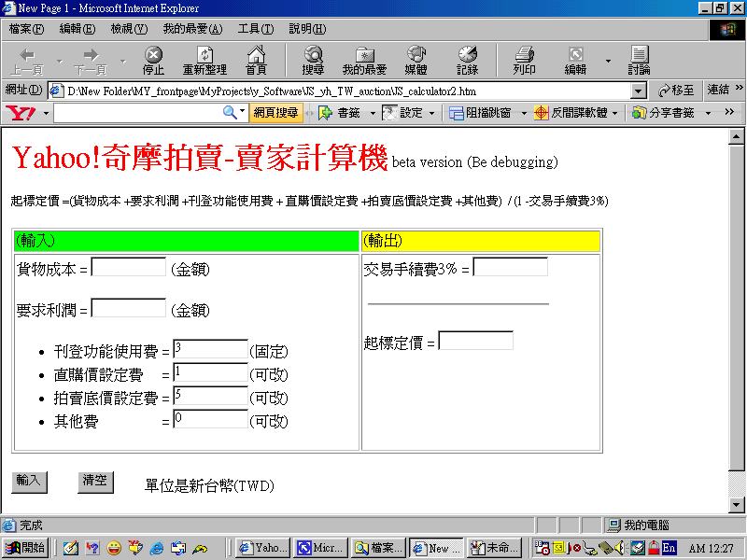
Task: Expand the 書籤 dropdown arrow
Action: 373,113
